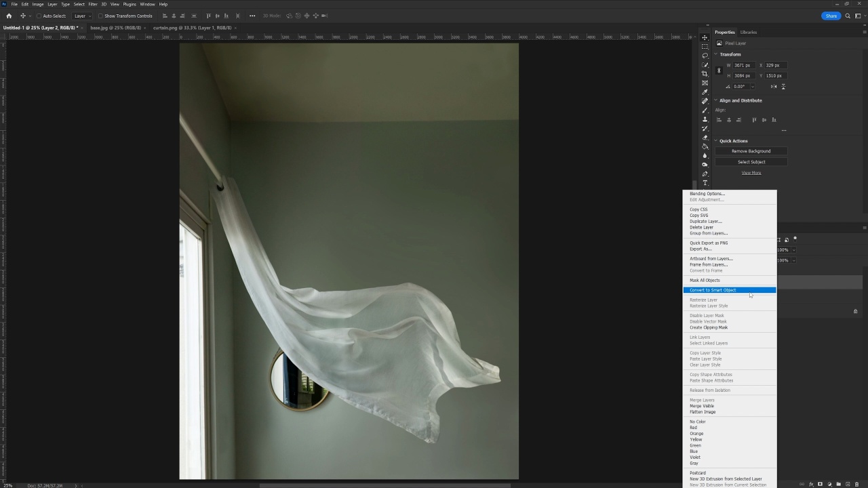Click the Remove Background button
This screenshot has height=488, width=868.
click(x=751, y=151)
